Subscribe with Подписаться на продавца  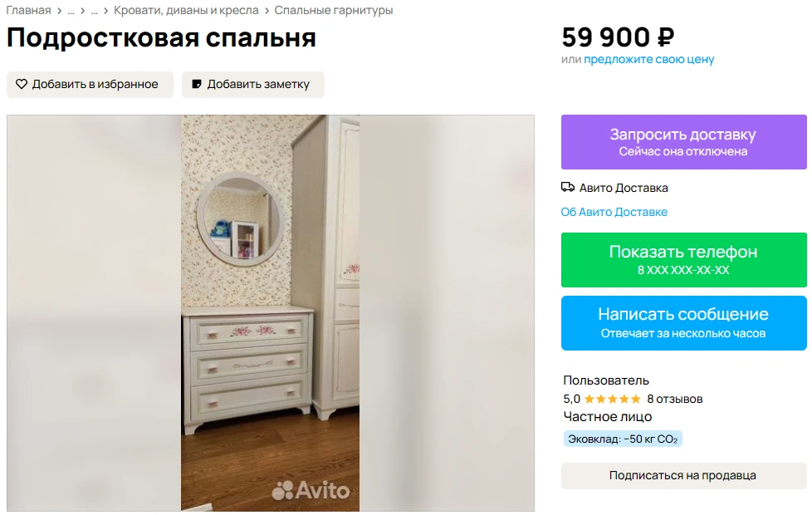[x=684, y=476]
